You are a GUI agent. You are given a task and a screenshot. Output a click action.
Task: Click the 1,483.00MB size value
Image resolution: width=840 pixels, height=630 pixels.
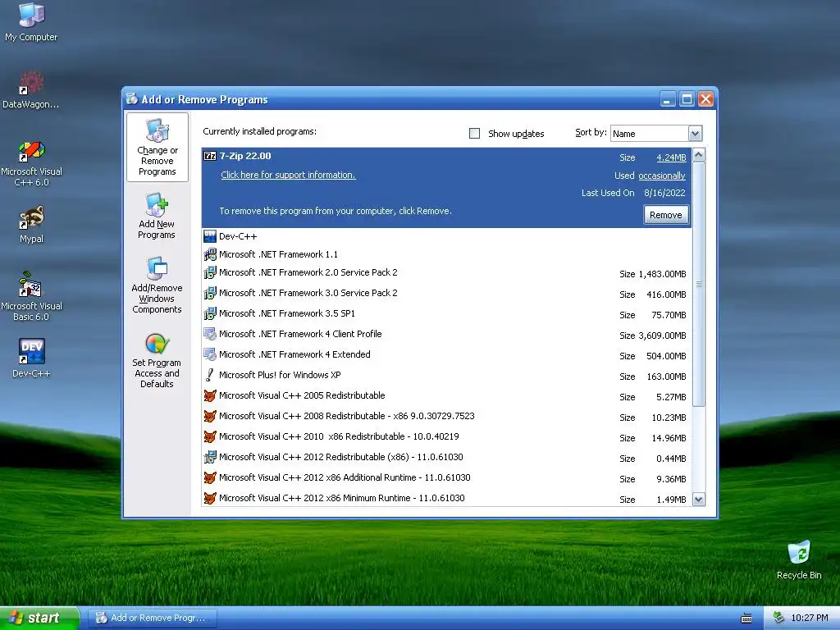662,274
